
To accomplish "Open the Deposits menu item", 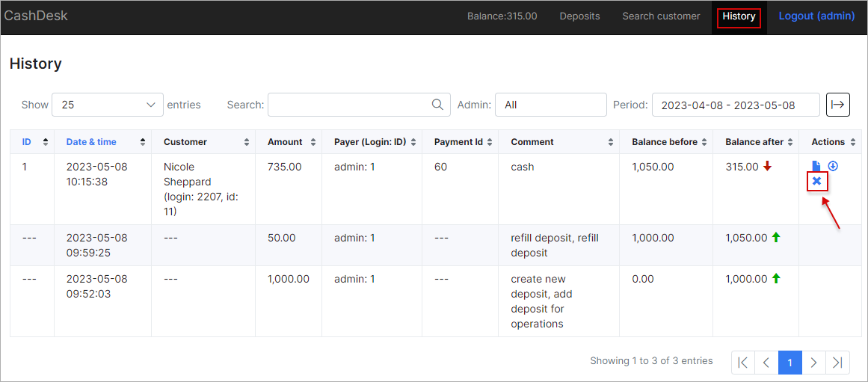I will point(579,16).
